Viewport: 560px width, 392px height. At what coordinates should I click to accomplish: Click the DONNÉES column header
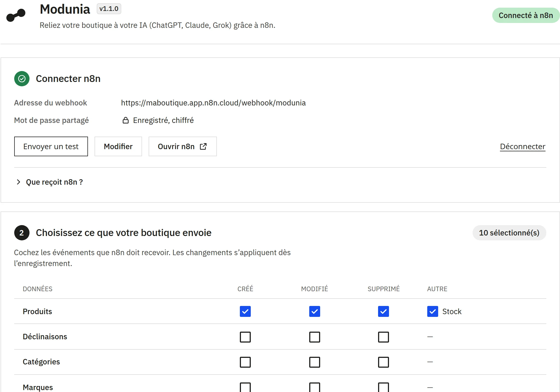click(x=38, y=289)
